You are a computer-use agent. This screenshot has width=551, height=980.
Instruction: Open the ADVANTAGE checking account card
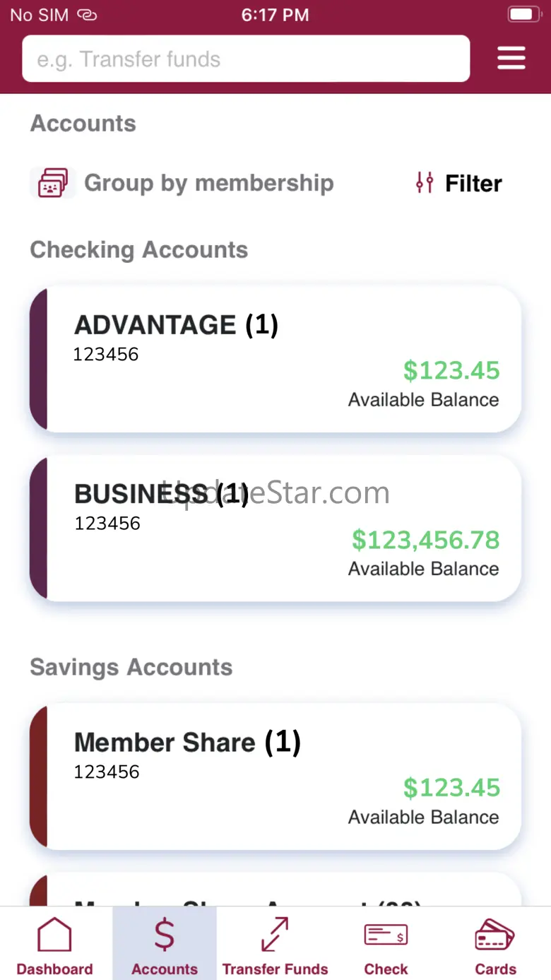pyautogui.click(x=275, y=359)
